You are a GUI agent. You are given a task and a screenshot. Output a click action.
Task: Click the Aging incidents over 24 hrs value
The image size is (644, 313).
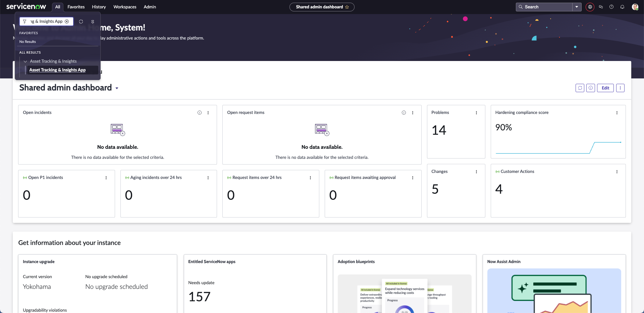(x=129, y=195)
